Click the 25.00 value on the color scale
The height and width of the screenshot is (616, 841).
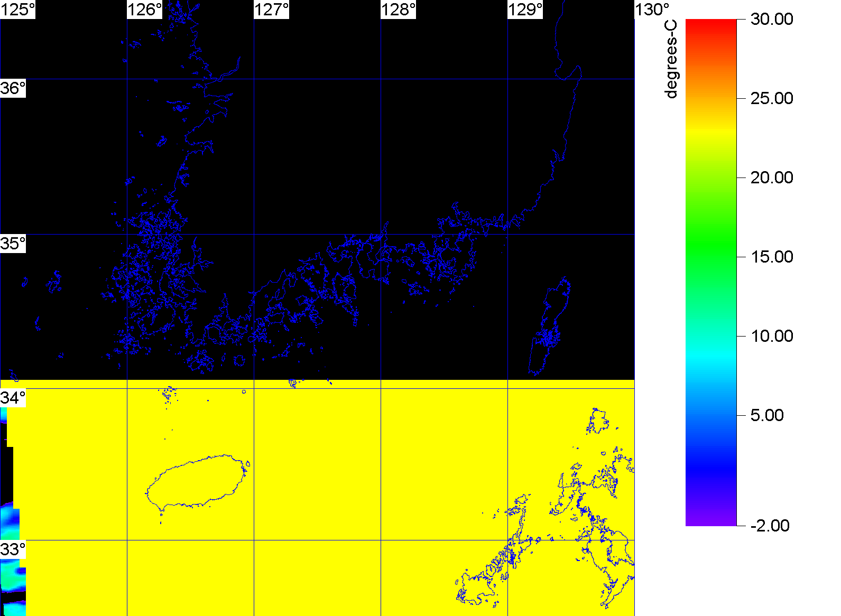[x=772, y=98]
